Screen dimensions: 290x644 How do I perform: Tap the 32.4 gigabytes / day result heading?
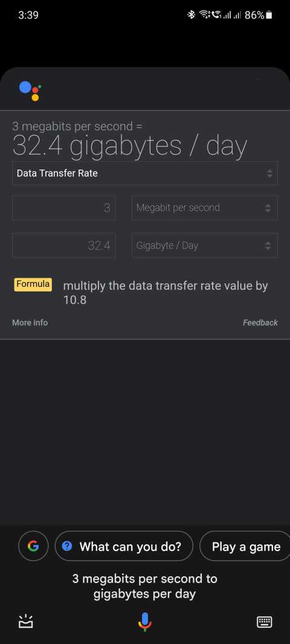pyautogui.click(x=130, y=145)
